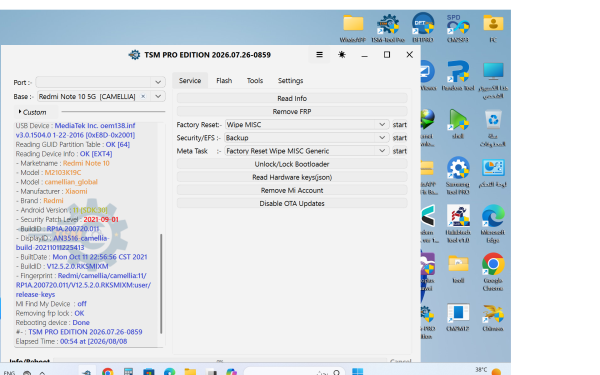Open the SPD CM2SP2 desktop shortcut
The image size is (600, 375).
click(458, 28)
